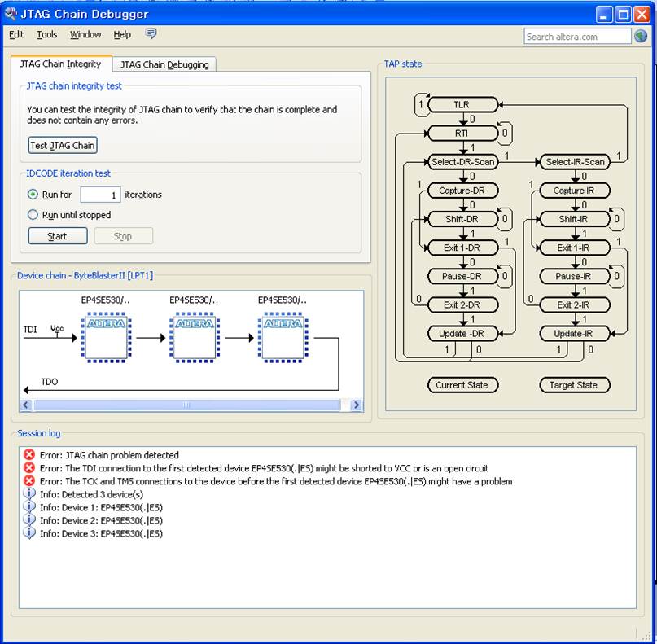Click the feedback speech bubble icon in menu bar
657x644 pixels.
point(151,34)
